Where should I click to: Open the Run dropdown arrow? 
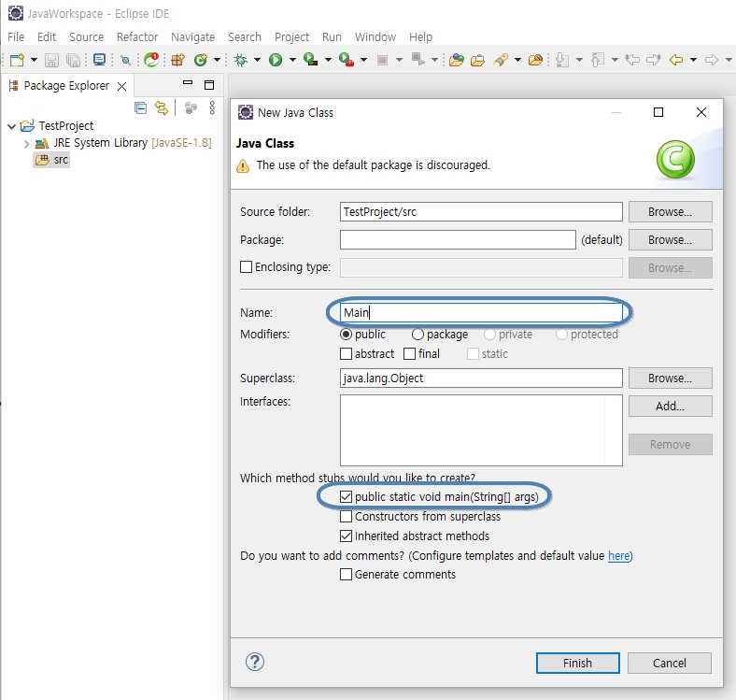292,60
